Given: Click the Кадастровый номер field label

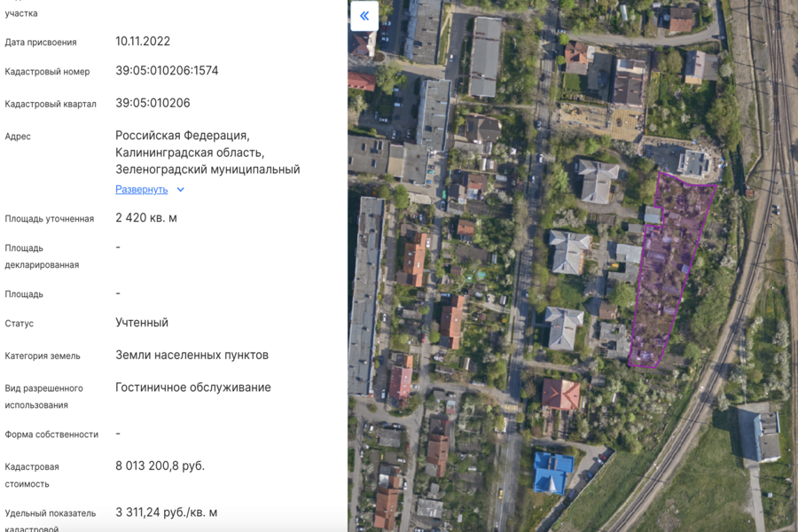Looking at the screenshot, I should (47, 72).
